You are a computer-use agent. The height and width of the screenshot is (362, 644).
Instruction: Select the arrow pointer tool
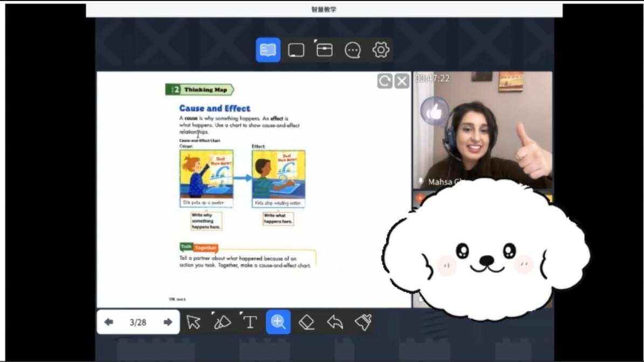(x=193, y=322)
